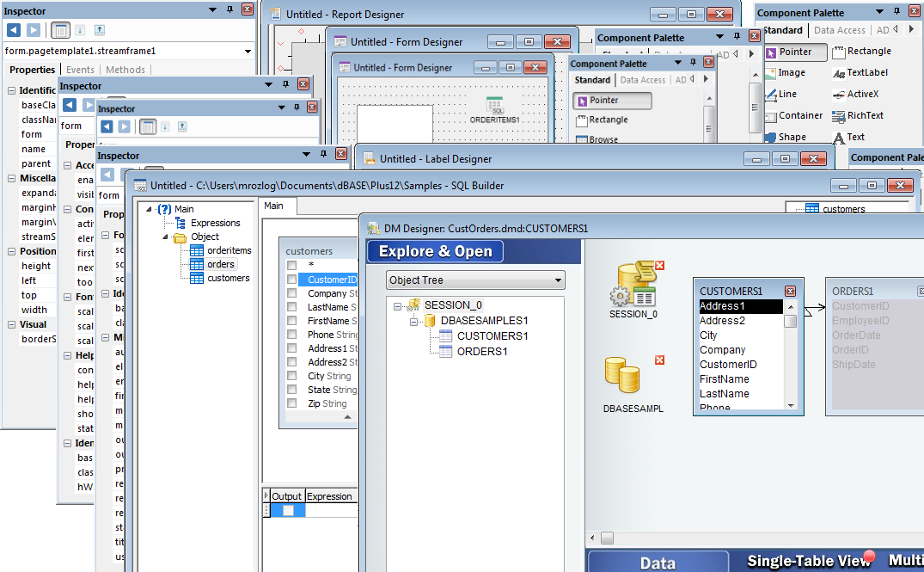Image resolution: width=924 pixels, height=572 pixels.
Task: Open form.pagetemplate1.streamframe1 object dropdown
Action: tap(248, 52)
